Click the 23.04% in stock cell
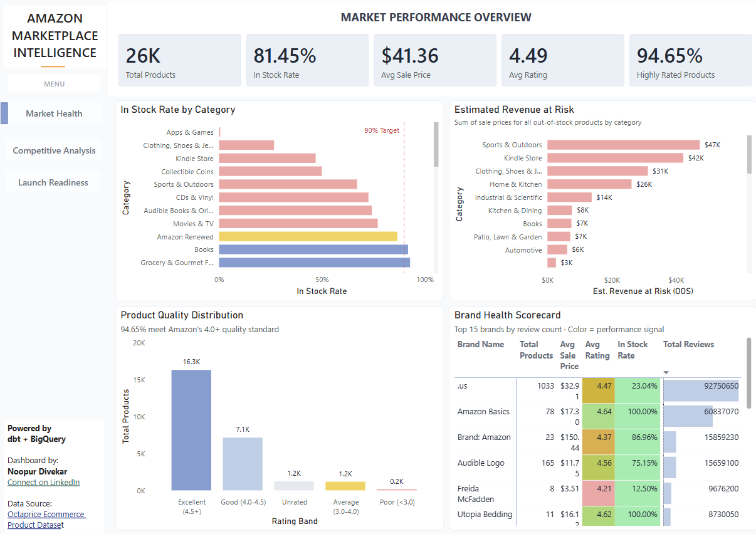The image size is (756, 534). point(638,390)
